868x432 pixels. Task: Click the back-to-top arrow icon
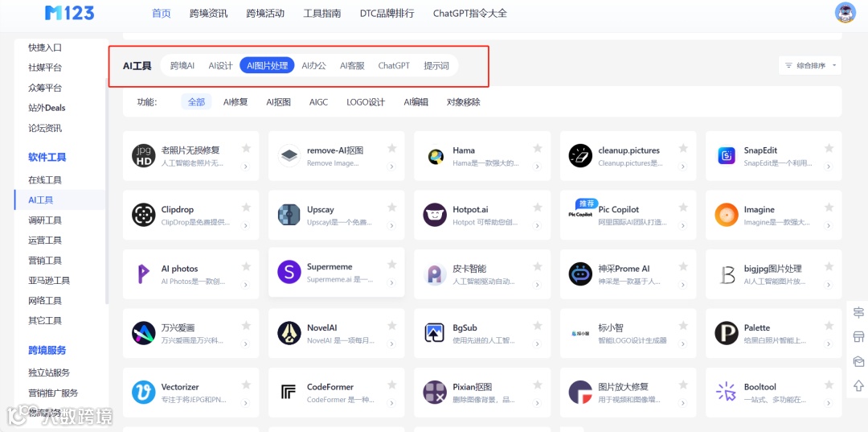858,385
